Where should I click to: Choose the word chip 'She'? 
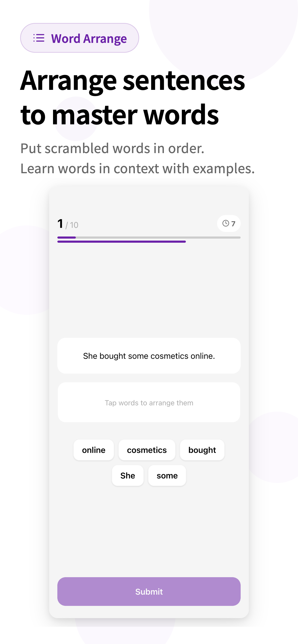click(x=128, y=476)
